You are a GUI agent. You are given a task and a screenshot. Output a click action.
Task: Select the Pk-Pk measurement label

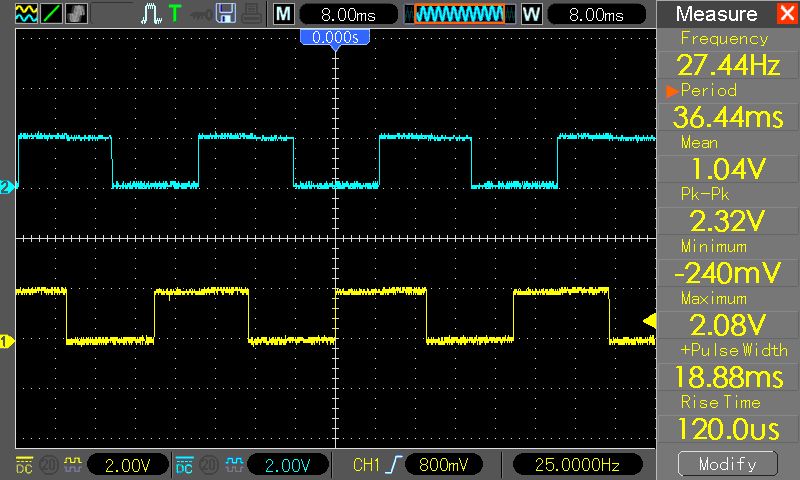point(705,194)
